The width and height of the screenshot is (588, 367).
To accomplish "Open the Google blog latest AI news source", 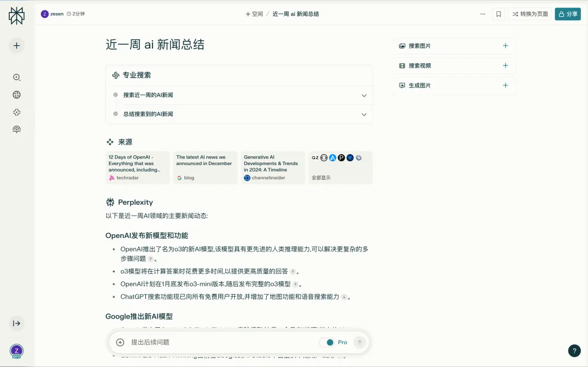I will pyautogui.click(x=205, y=168).
